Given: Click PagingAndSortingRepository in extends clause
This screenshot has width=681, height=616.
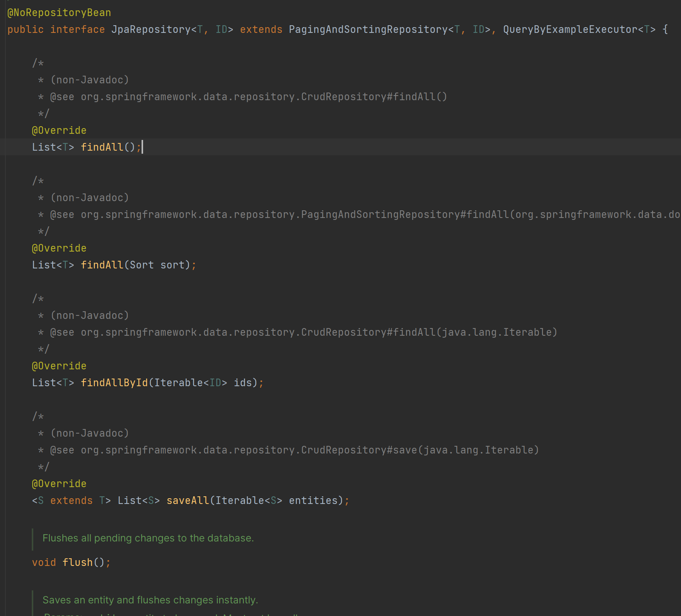Looking at the screenshot, I should 368,29.
